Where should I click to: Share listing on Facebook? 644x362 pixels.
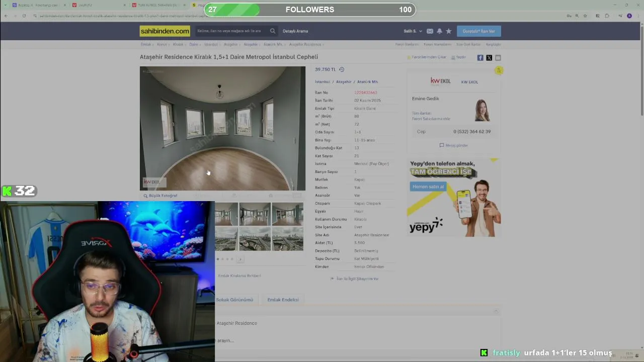480,58
